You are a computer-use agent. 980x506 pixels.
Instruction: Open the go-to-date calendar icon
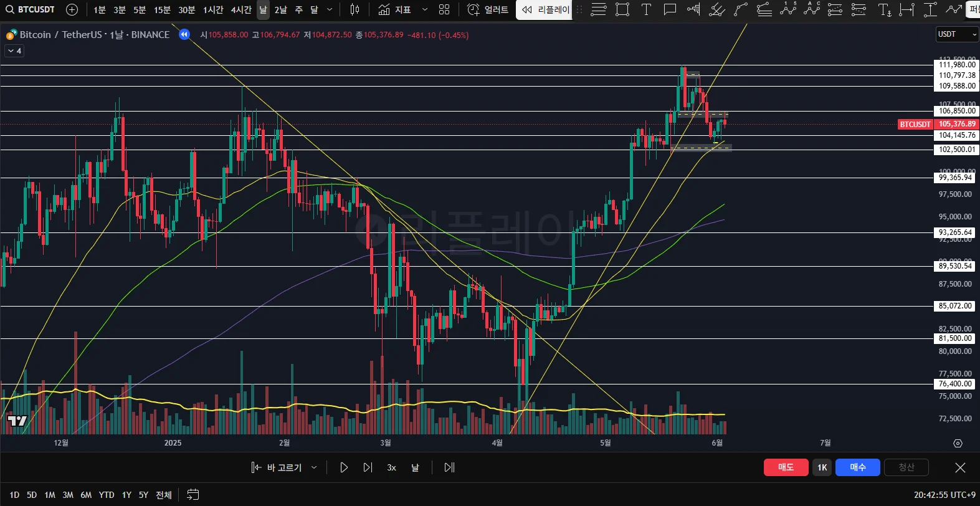point(193,495)
